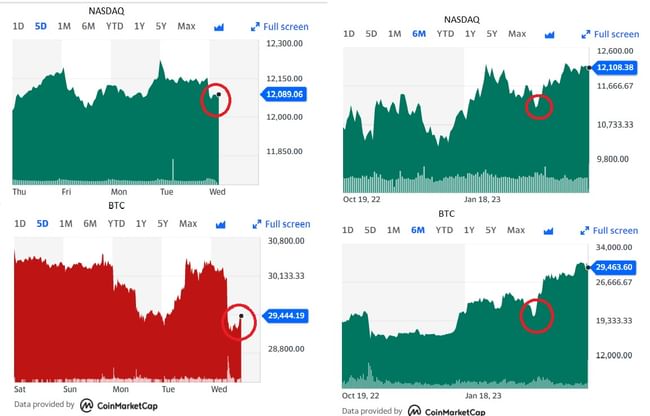Click the 29,444.19 BTC price label
This screenshot has width=650, height=416.
click(x=284, y=315)
